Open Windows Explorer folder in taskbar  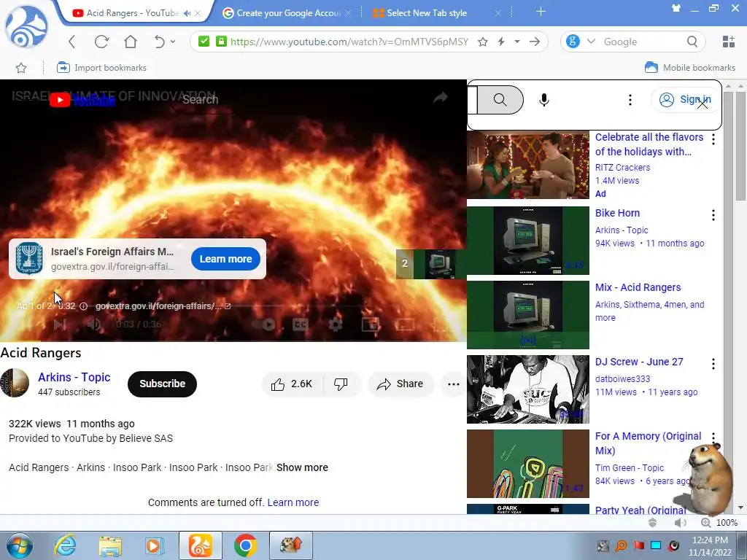pyautogui.click(x=110, y=545)
